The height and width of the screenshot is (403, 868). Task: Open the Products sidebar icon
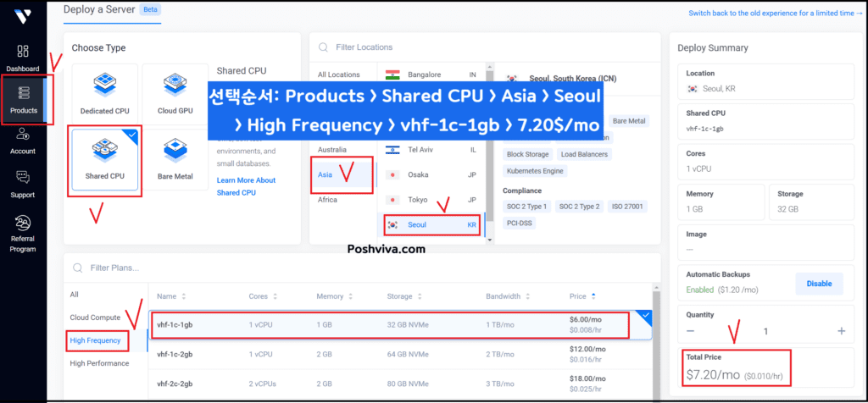point(23,93)
